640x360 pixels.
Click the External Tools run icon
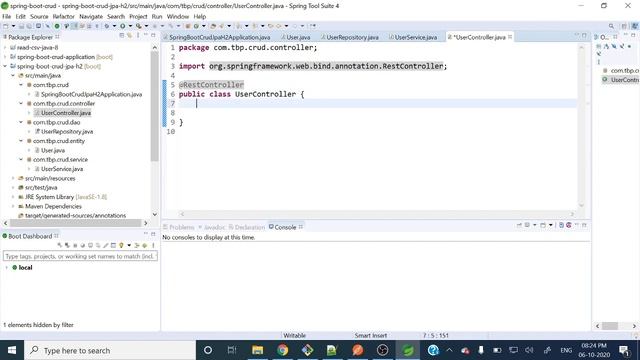(x=138, y=26)
